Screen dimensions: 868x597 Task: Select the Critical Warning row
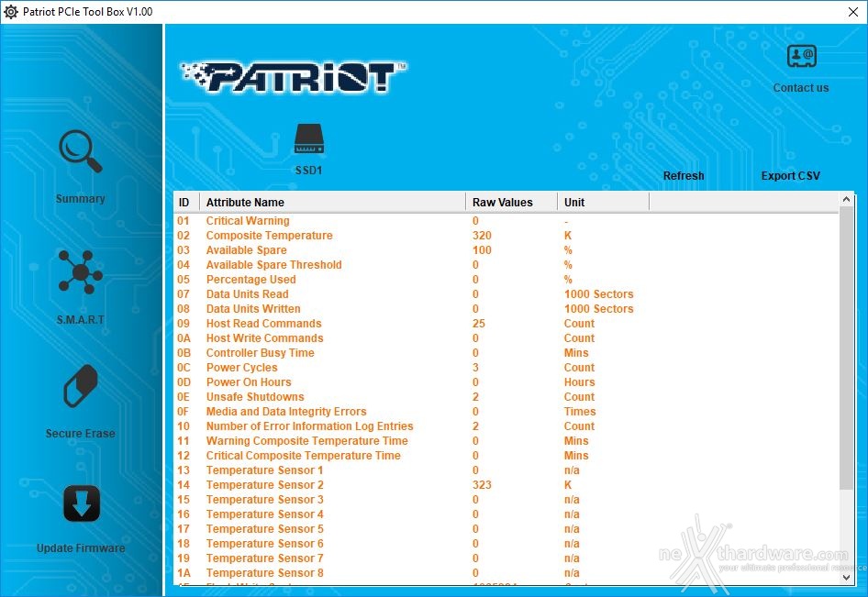[506, 221]
